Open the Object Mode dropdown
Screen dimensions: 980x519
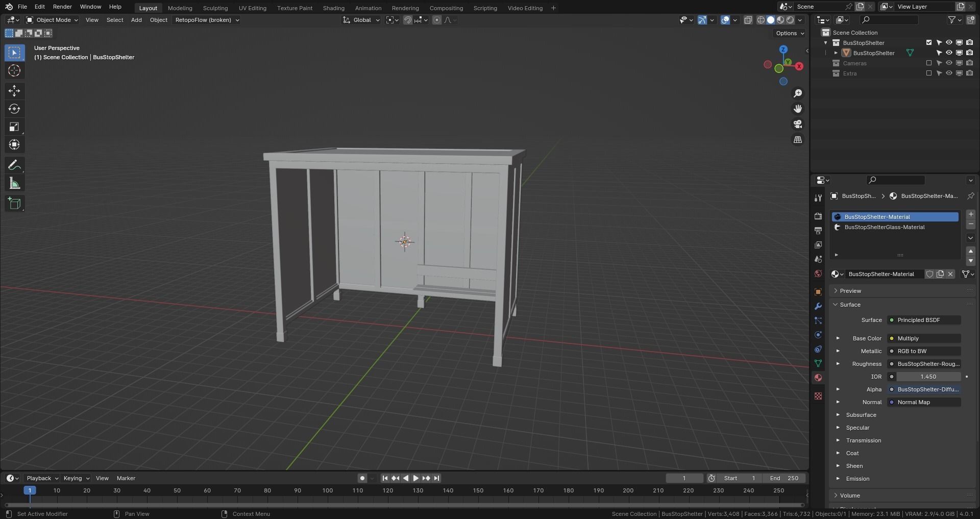pyautogui.click(x=52, y=20)
